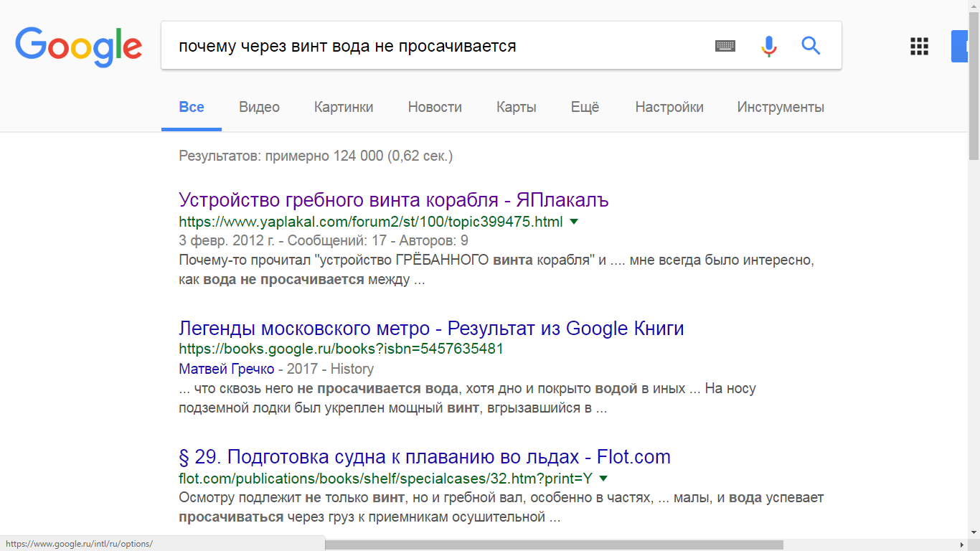This screenshot has height=551, width=980.
Task: Click the flot.com green URL text
Action: (x=386, y=479)
